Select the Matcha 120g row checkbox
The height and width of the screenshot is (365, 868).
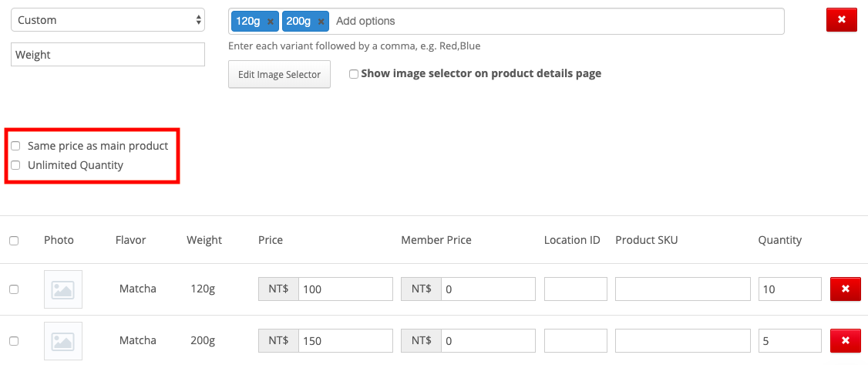coord(14,289)
